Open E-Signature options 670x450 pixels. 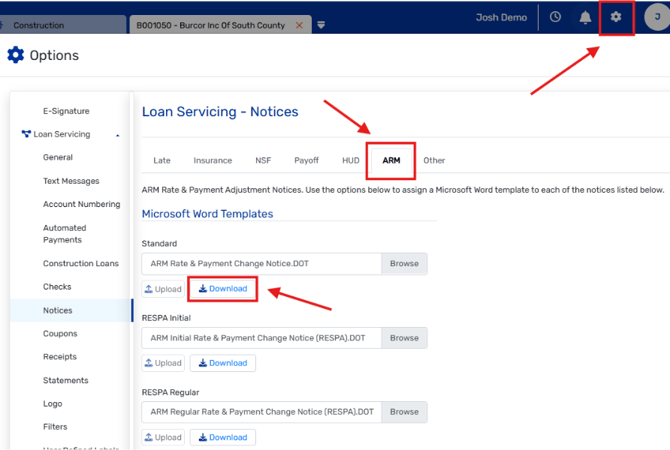(66, 111)
